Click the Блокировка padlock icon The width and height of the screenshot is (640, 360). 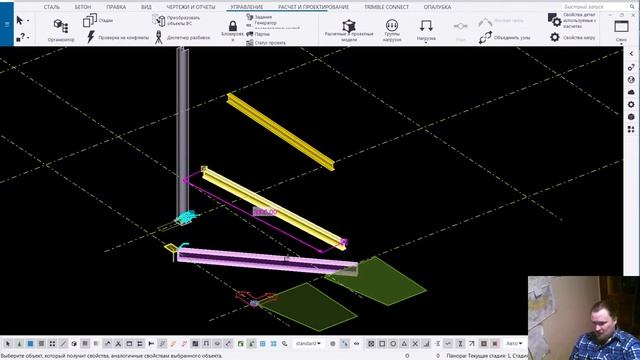tap(233, 26)
